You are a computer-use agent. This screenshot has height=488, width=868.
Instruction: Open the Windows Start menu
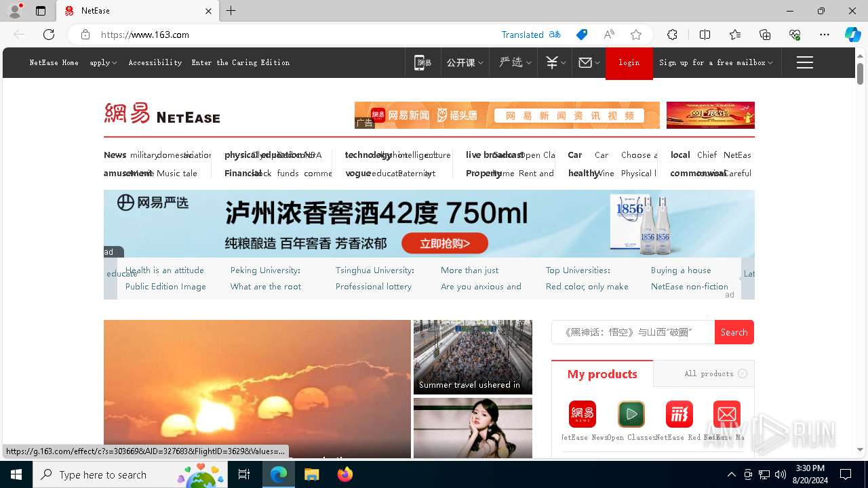(x=16, y=474)
